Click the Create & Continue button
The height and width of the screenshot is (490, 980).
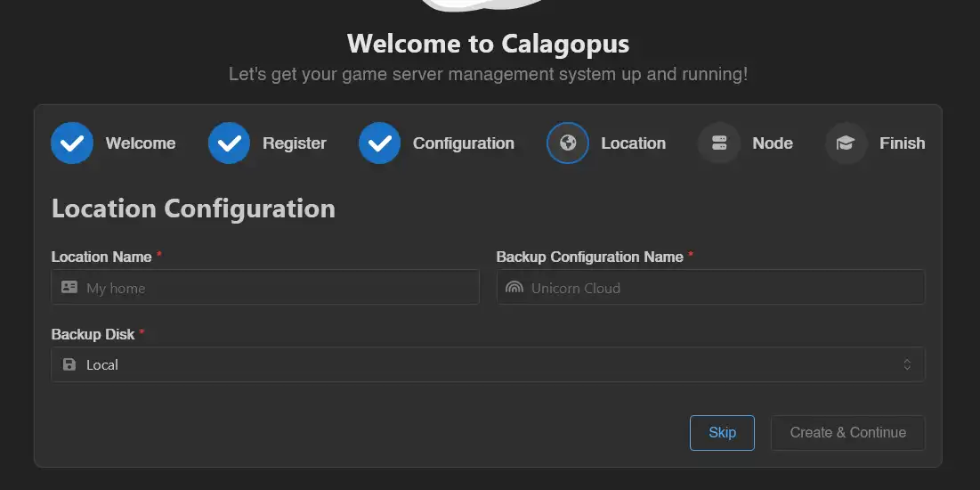tap(847, 433)
